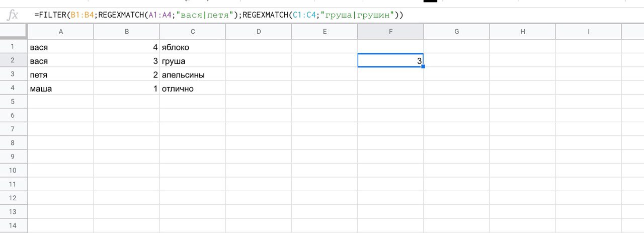Click cell containing яблоко
644x233 pixels.
193,47
